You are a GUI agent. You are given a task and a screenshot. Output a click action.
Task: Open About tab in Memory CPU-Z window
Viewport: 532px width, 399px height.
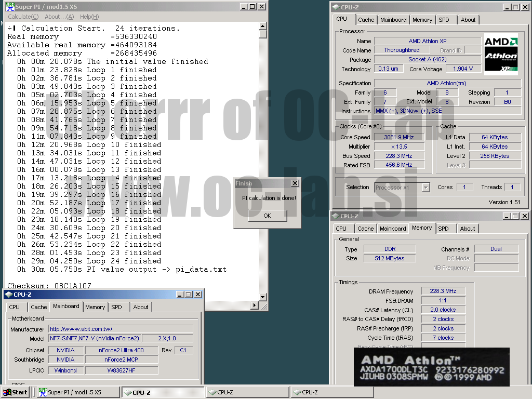[467, 229]
